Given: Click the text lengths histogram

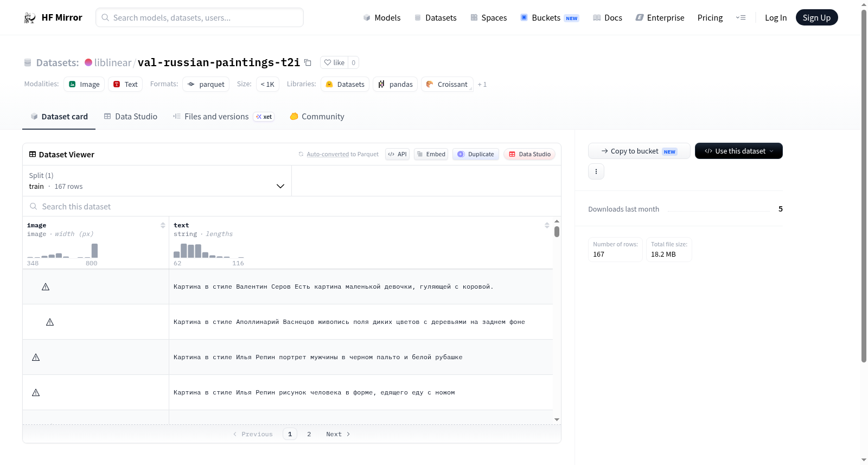Looking at the screenshot, I should [209, 250].
